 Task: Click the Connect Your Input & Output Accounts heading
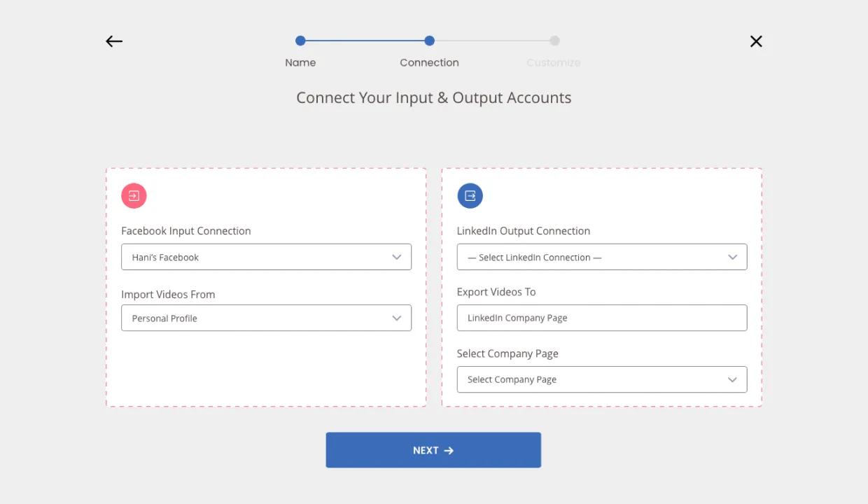pyautogui.click(x=434, y=98)
